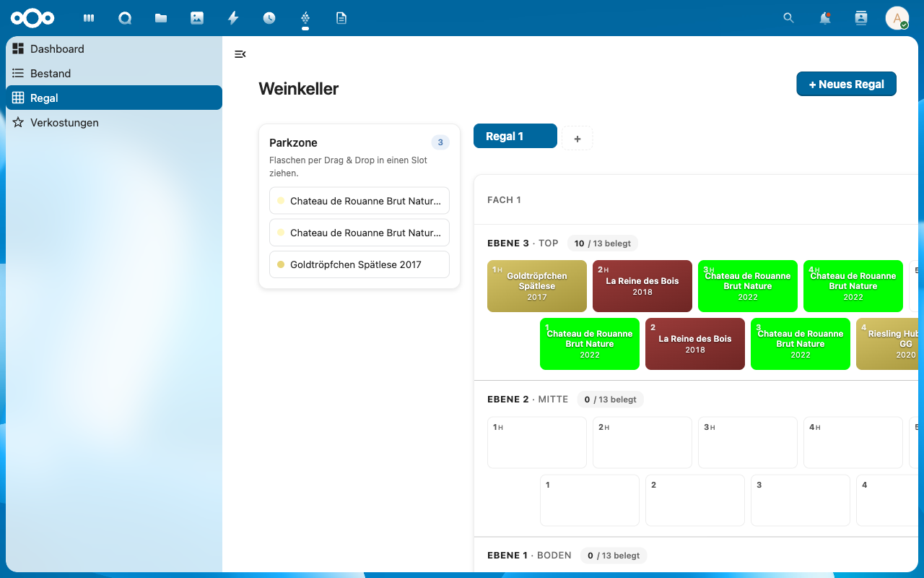924x578 pixels.
Task: Click empty front slot 3 on Ebene 2
Action: [x=801, y=500]
